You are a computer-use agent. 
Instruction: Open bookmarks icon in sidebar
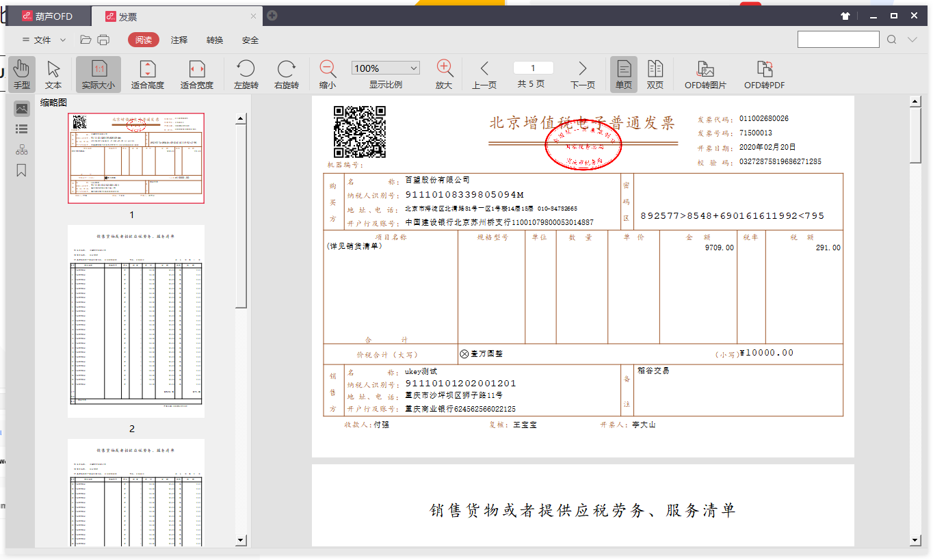[22, 170]
